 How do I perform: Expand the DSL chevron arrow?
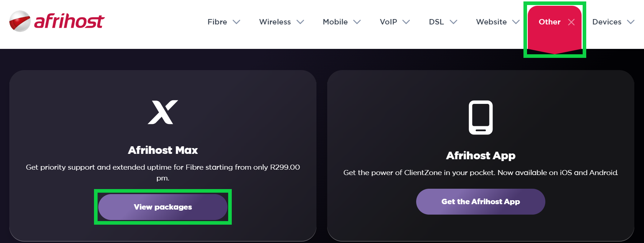tap(453, 22)
